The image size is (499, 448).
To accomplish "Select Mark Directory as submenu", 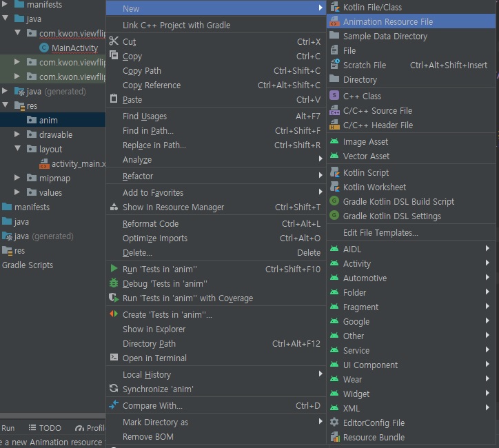I will click(x=216, y=422).
